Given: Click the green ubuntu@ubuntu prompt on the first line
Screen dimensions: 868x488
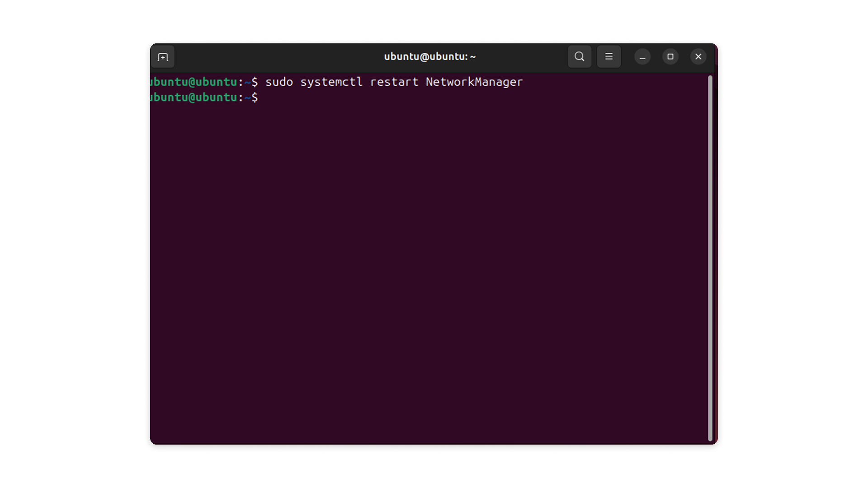Looking at the screenshot, I should click(x=194, y=82).
